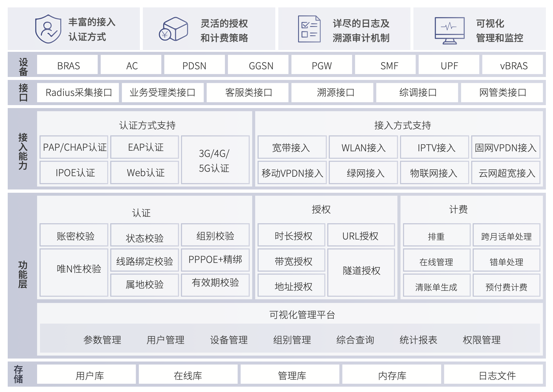Click the checklist log document icon
The image size is (553, 392).
309,29
